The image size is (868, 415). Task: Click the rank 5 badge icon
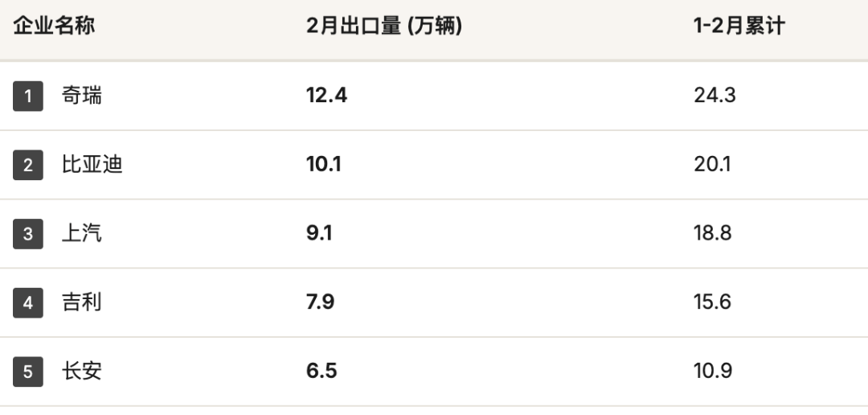pyautogui.click(x=28, y=372)
